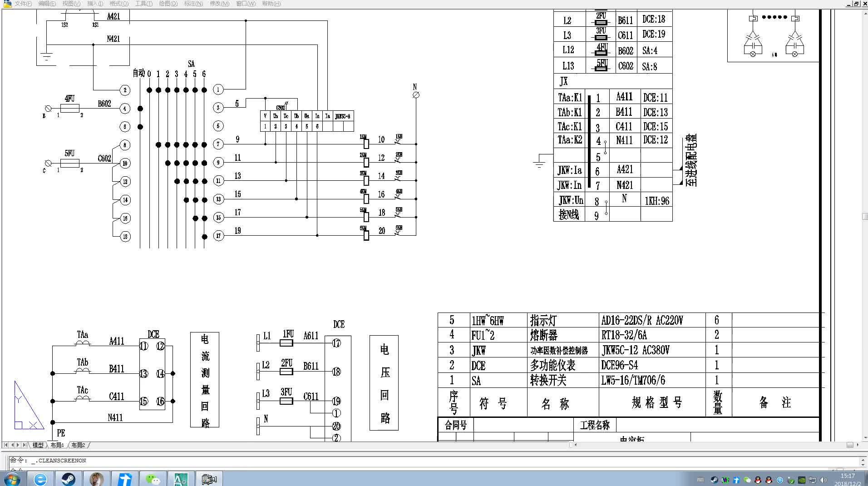
Task: Open the 修改(M) menu
Action: (x=219, y=4)
